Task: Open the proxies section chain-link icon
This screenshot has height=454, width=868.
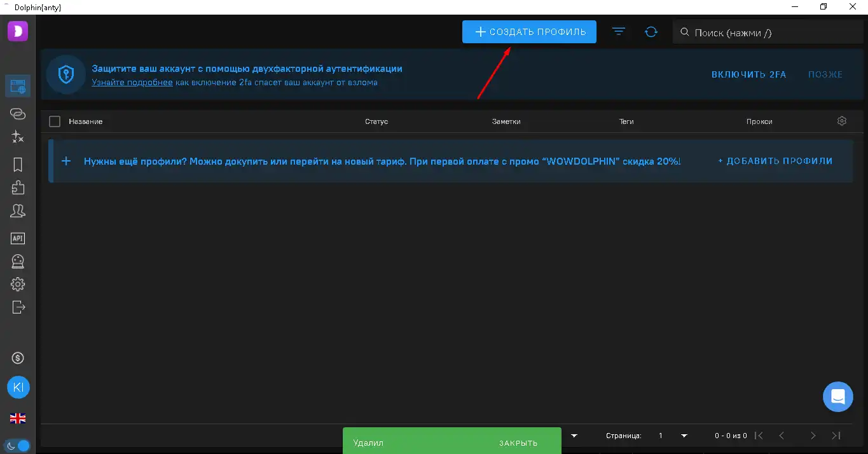Action: coord(18,114)
